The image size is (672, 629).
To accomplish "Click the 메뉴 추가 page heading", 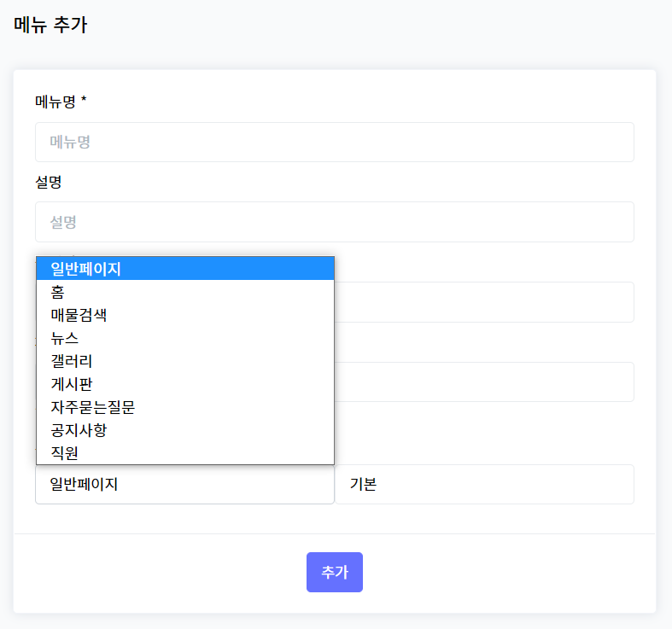I will (50, 25).
